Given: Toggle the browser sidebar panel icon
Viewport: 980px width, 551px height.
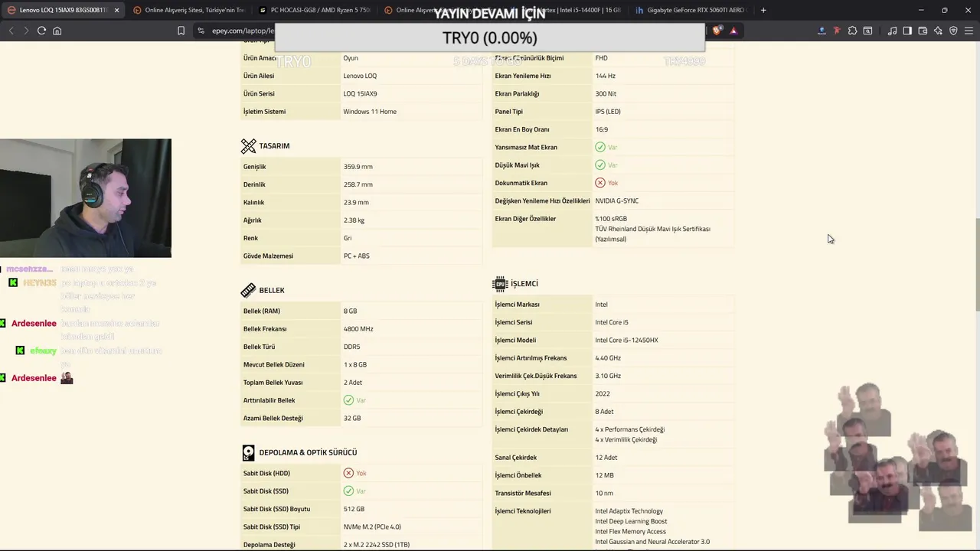Looking at the screenshot, I should click(907, 31).
